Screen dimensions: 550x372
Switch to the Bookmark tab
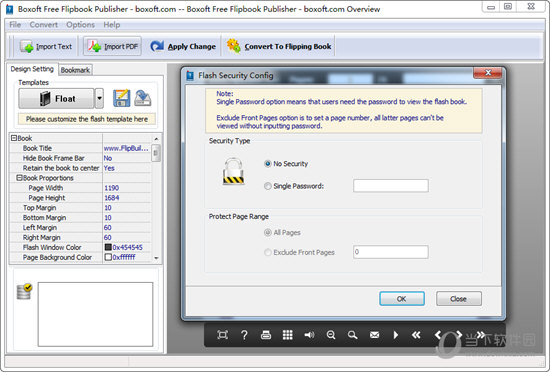tap(75, 70)
